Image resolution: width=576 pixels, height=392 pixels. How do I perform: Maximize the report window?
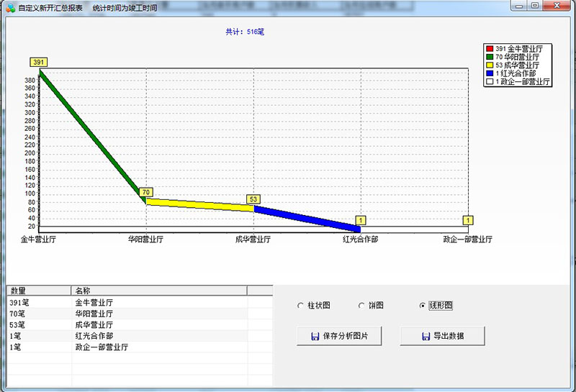pos(535,6)
